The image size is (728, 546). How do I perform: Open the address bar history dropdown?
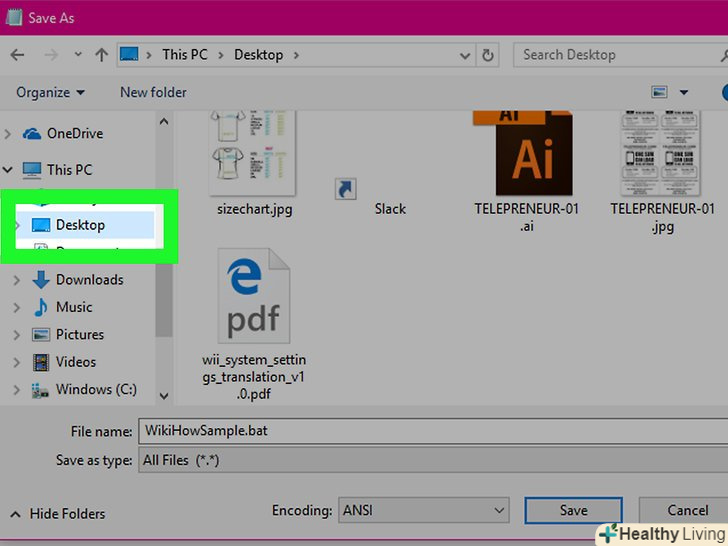click(464, 56)
